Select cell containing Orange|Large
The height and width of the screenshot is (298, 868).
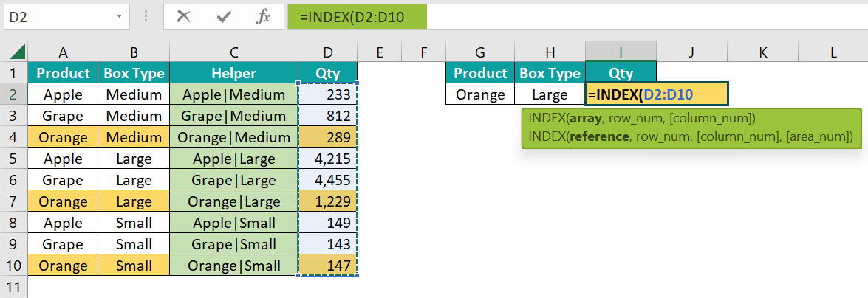tap(233, 201)
